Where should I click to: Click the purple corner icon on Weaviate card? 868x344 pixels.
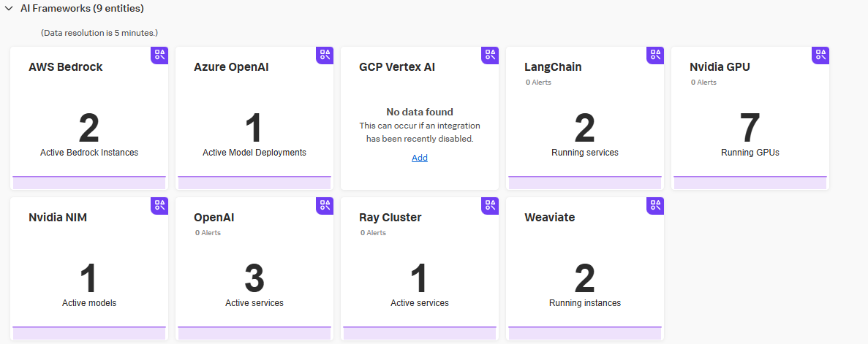pyautogui.click(x=655, y=205)
